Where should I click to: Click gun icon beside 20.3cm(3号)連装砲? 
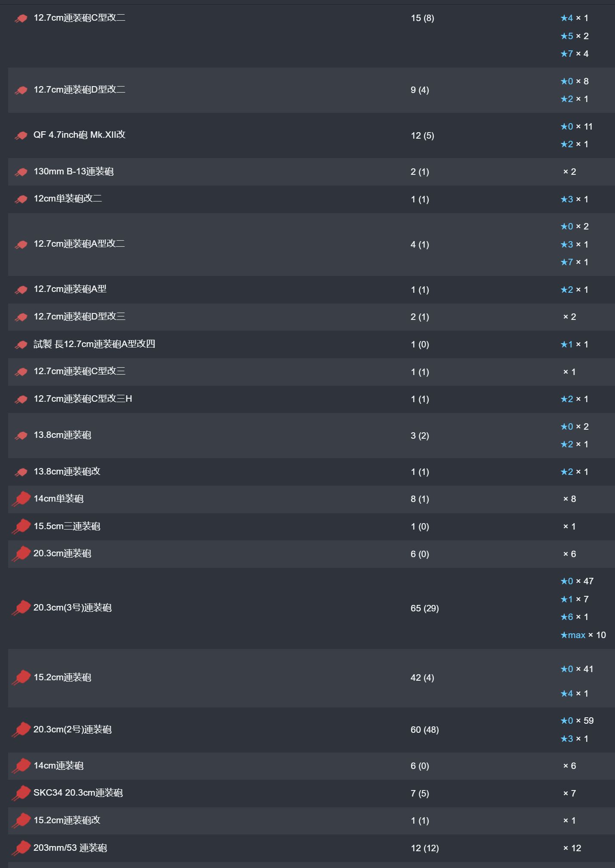point(21,608)
